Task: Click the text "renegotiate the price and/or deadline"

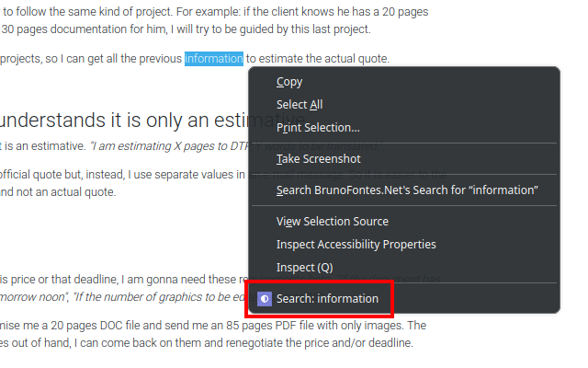Action: click(318, 343)
